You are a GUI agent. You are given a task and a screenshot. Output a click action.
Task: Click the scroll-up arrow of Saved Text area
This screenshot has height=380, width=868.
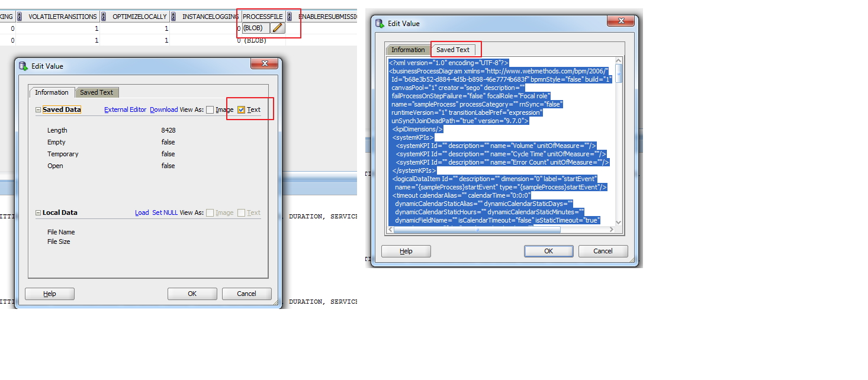coord(619,60)
